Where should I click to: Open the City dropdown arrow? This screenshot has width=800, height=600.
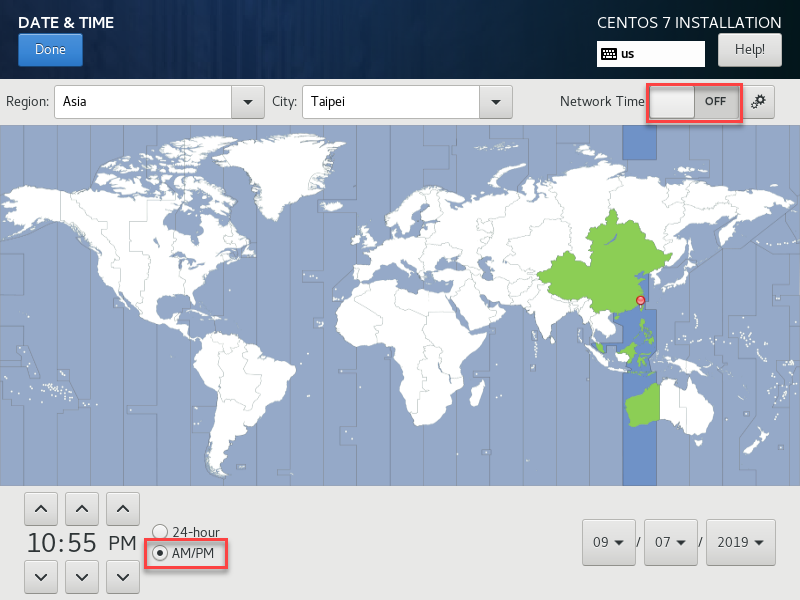click(495, 102)
